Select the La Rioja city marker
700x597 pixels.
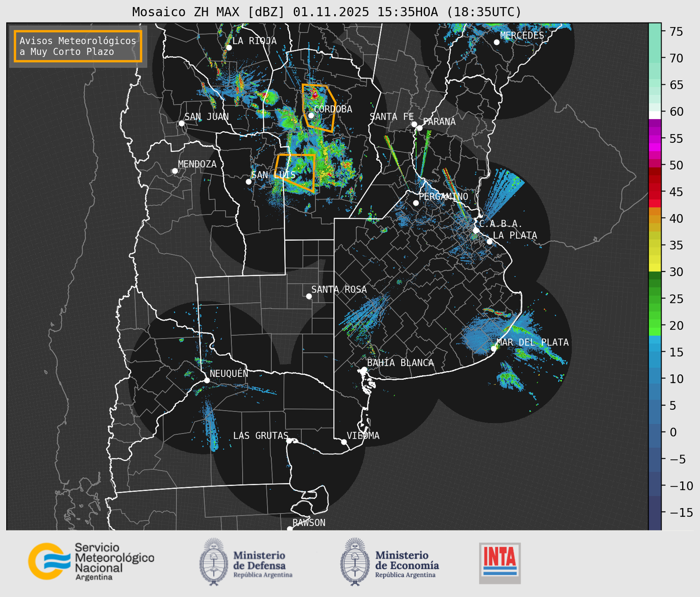(x=229, y=47)
